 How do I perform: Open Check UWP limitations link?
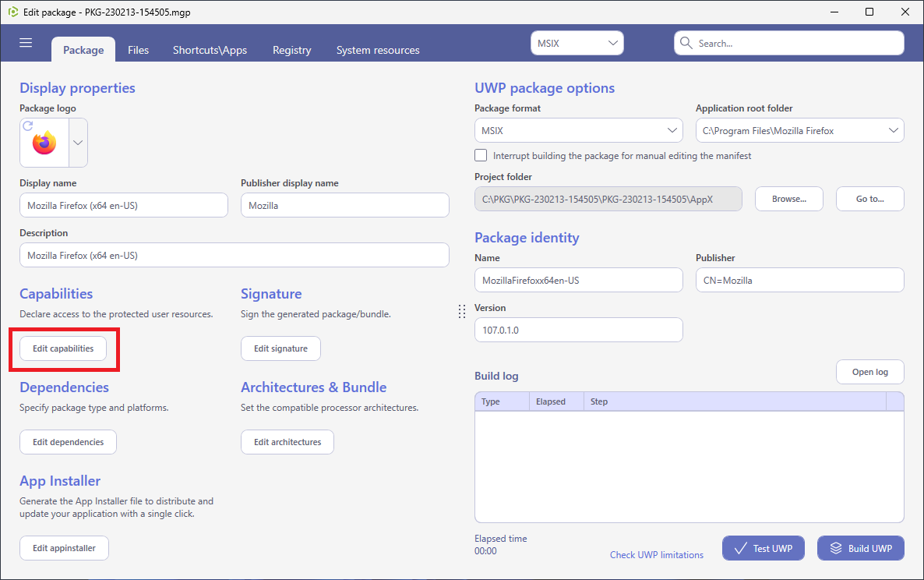pyautogui.click(x=657, y=554)
